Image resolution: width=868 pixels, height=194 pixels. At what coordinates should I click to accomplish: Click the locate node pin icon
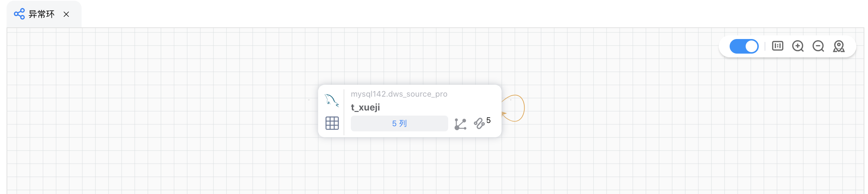coord(839,46)
